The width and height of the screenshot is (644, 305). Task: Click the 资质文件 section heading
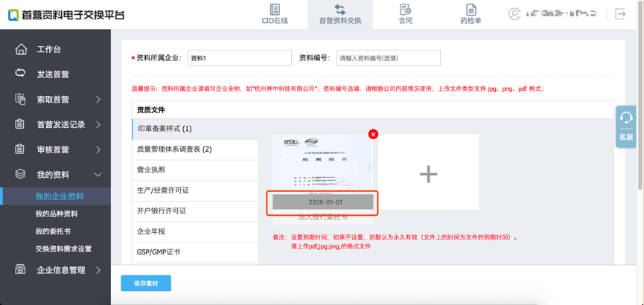pos(151,110)
